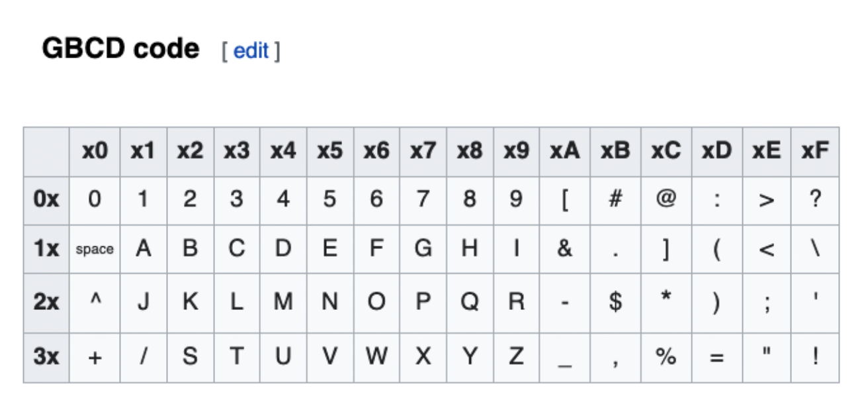Click the % symbol cell

[666, 358]
